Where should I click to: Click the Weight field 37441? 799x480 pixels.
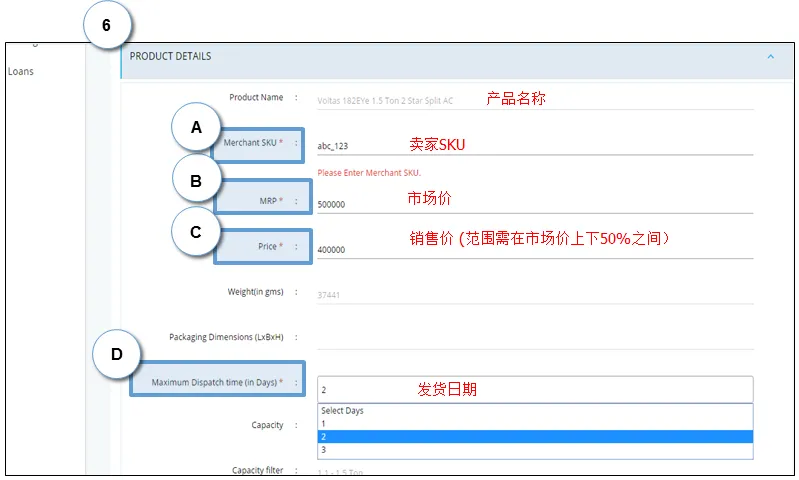tap(535, 295)
